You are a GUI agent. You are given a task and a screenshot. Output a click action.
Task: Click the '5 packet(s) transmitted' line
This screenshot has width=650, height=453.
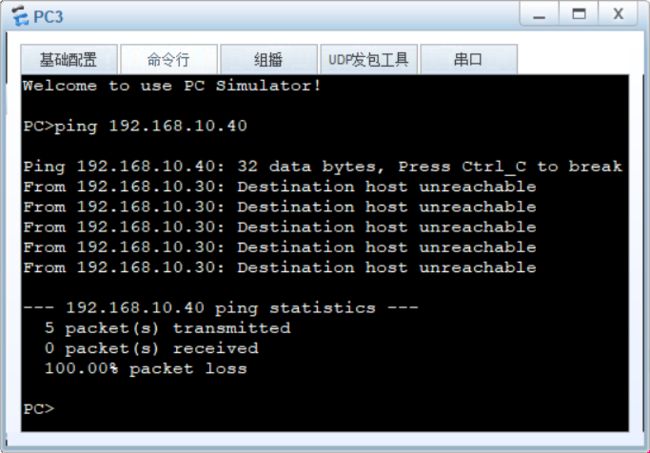[167, 328]
